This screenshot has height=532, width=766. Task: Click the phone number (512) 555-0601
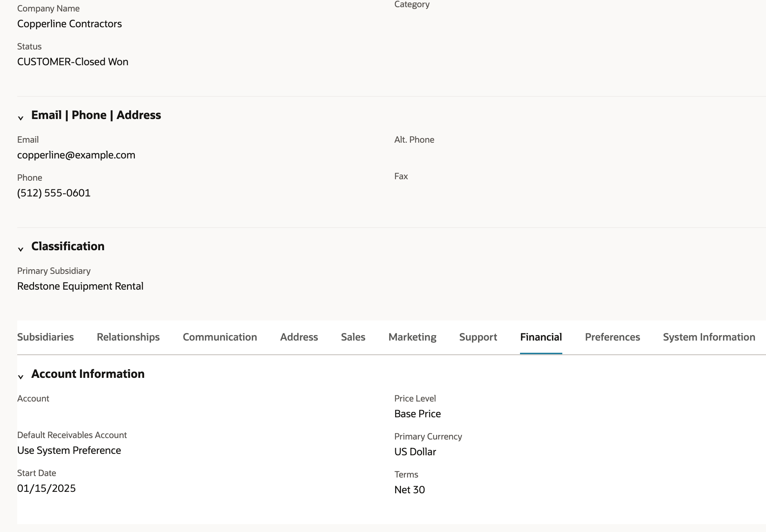tap(54, 193)
